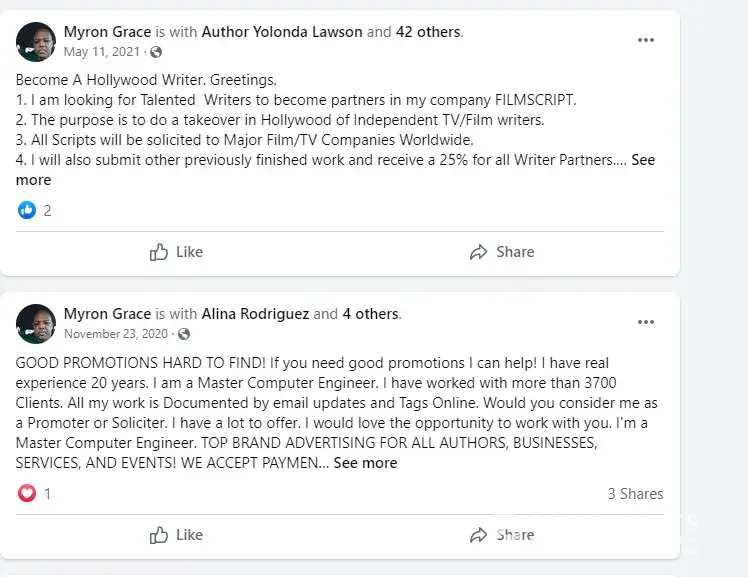The height and width of the screenshot is (577, 748).
Task: Like the Hollywood Writer post
Action: (x=176, y=252)
